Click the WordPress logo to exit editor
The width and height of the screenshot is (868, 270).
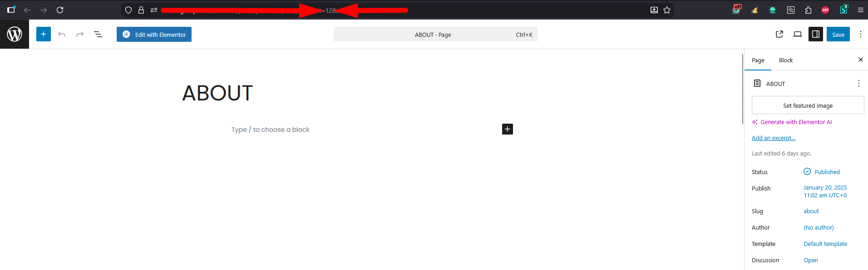(15, 34)
